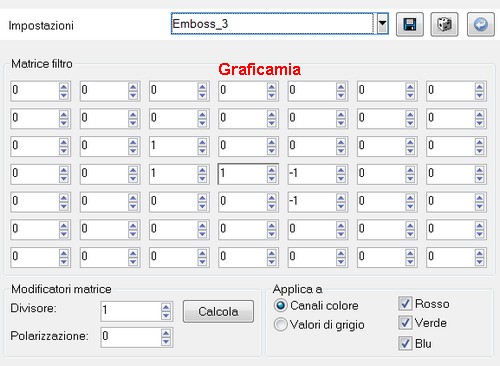Disable the Blu channel checkbox
This screenshot has width=500, height=366.
coord(405,343)
